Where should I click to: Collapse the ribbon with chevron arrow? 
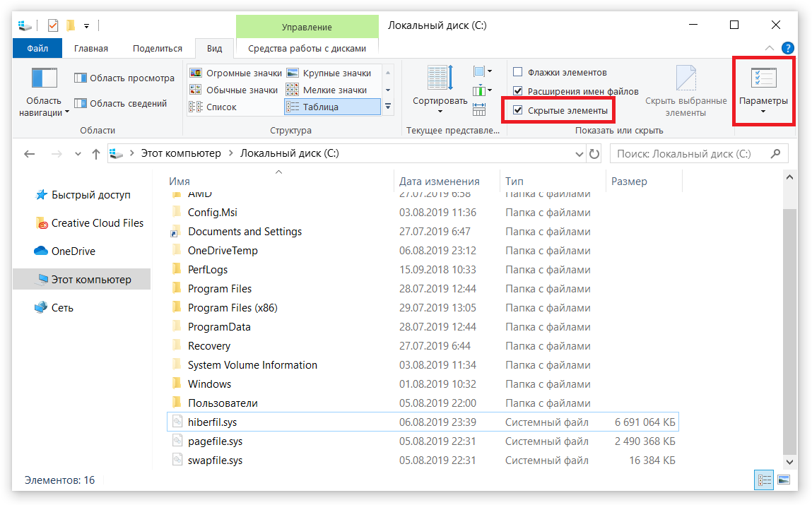click(770, 49)
